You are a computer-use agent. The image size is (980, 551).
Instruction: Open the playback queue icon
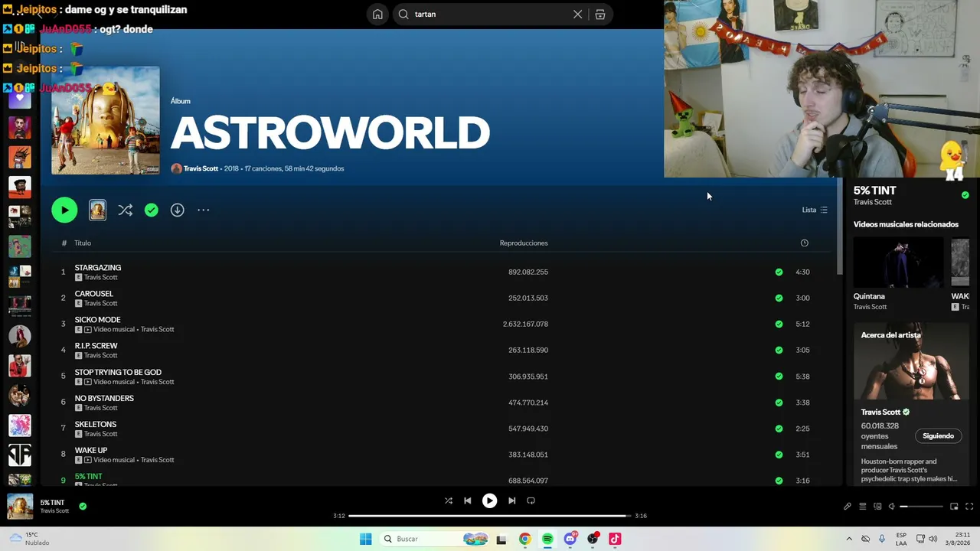(x=862, y=507)
